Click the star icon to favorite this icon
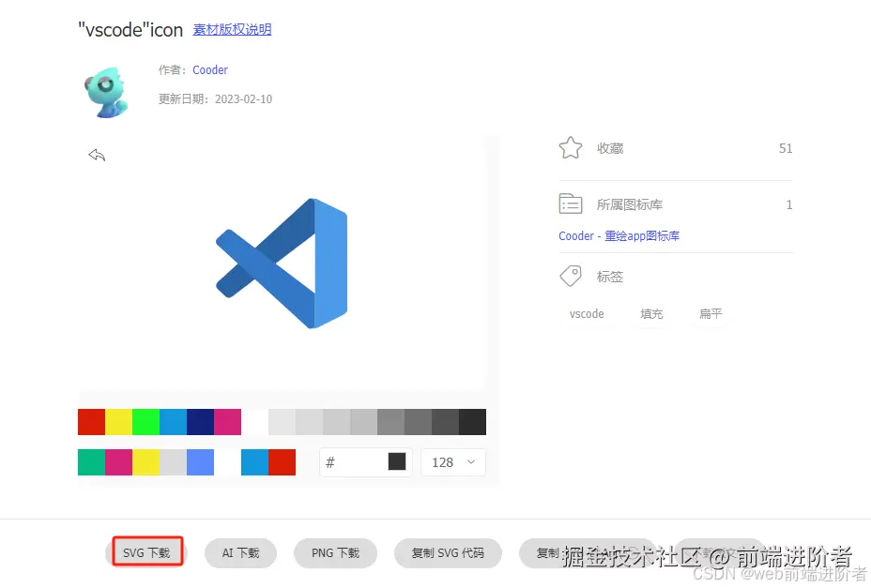 (x=571, y=147)
